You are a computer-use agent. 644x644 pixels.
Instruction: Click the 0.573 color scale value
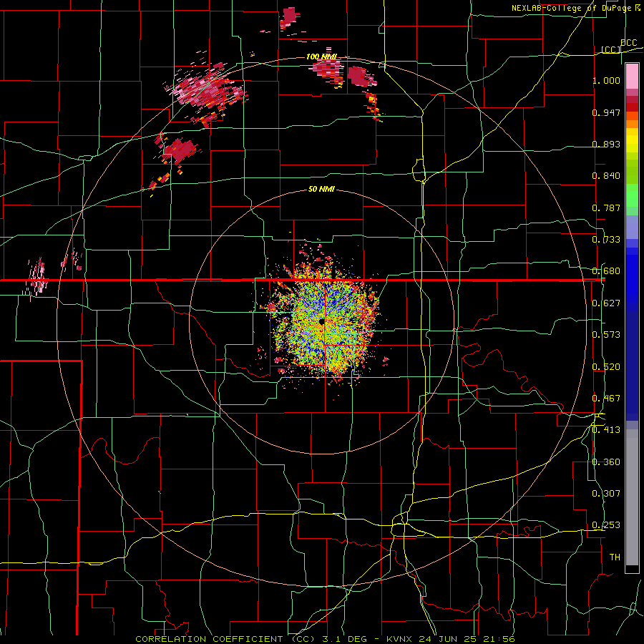tap(606, 335)
